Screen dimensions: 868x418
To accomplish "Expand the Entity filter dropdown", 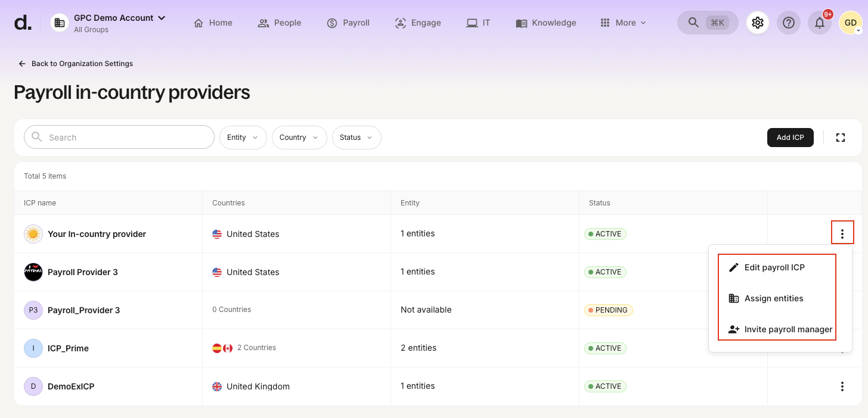I will pos(243,138).
